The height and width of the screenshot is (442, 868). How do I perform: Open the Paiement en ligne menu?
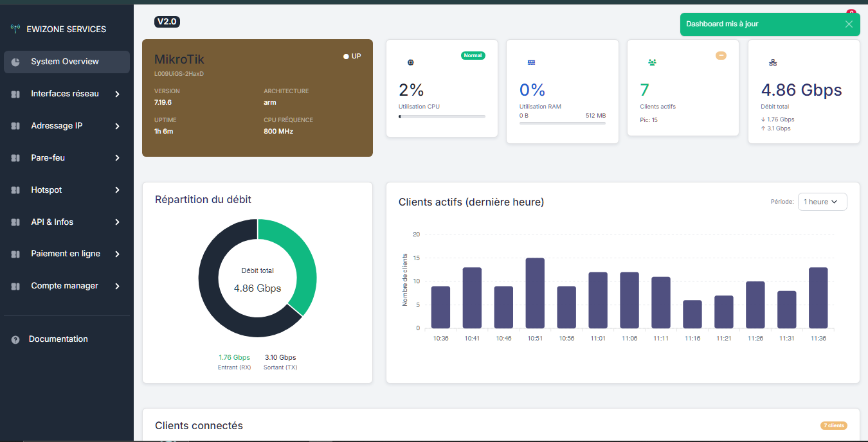pyautogui.click(x=66, y=254)
